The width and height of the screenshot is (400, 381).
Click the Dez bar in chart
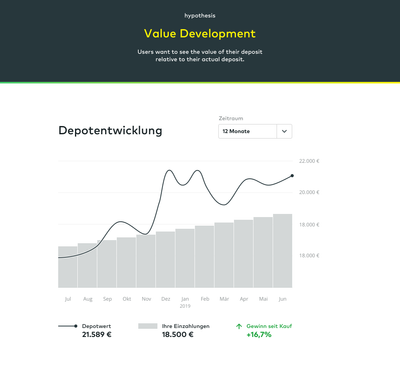165,260
